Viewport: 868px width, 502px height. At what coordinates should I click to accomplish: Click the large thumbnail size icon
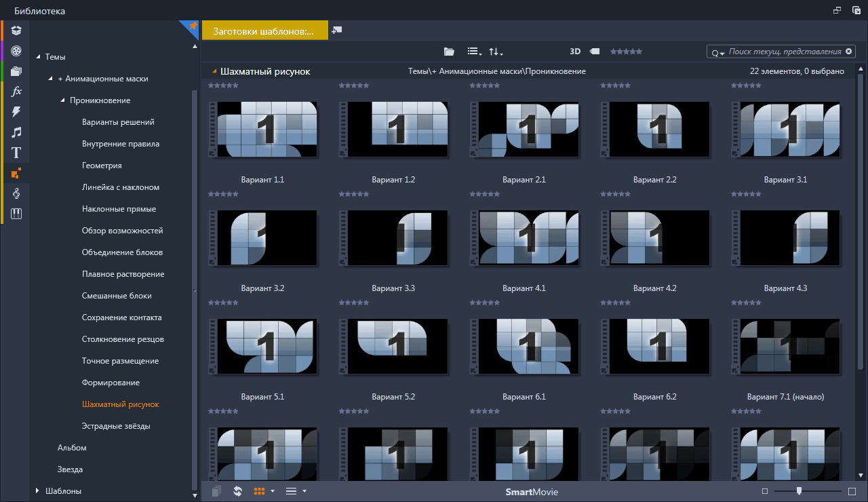point(852,491)
